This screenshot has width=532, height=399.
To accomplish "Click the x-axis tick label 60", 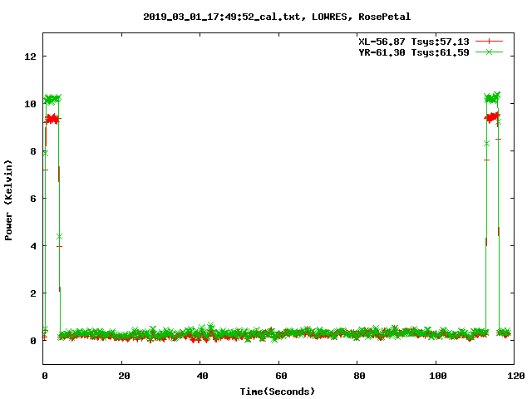I will pyautogui.click(x=281, y=376).
